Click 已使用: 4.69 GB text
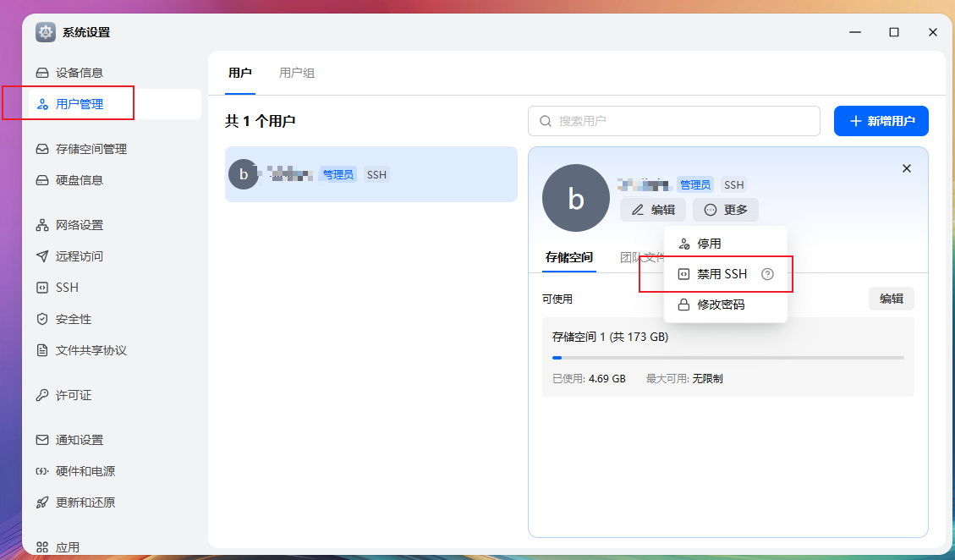The height and width of the screenshot is (560, 955). pyautogui.click(x=589, y=378)
